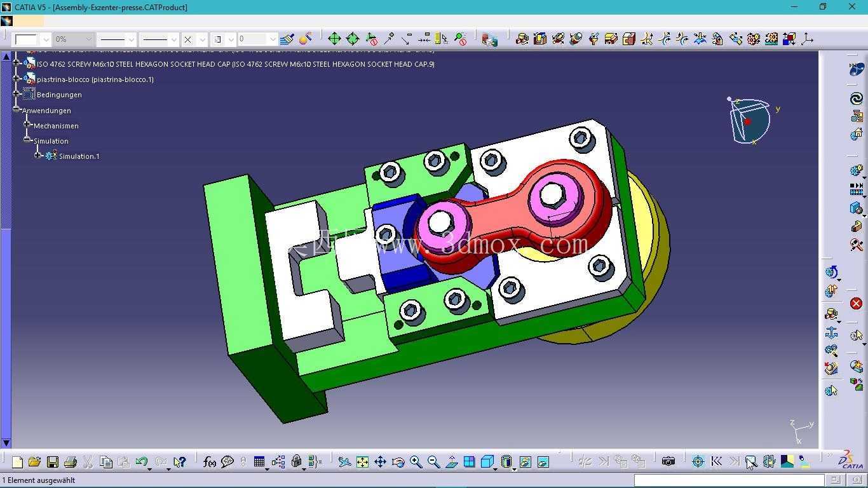This screenshot has width=868, height=488.
Task: Click the tree scrollbar down arrow
Action: [x=6, y=443]
